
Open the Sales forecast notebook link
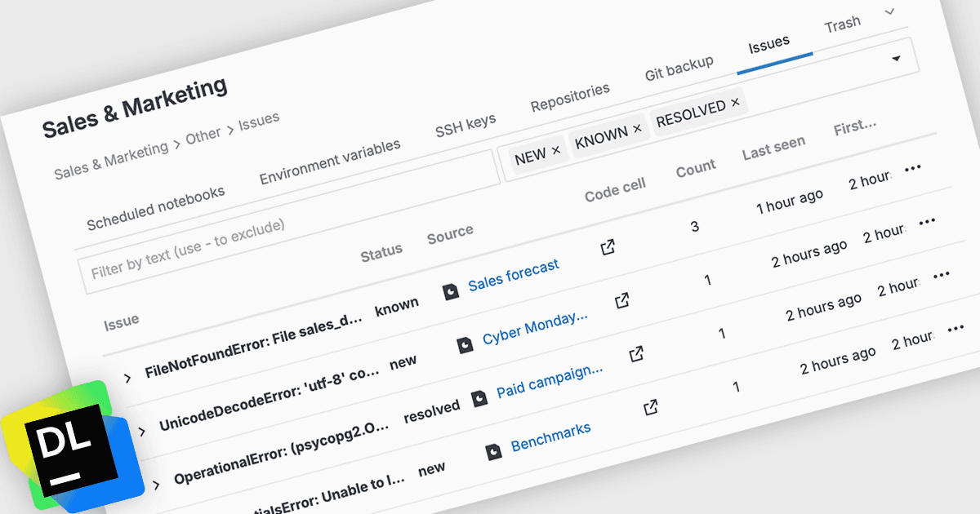coord(514,274)
